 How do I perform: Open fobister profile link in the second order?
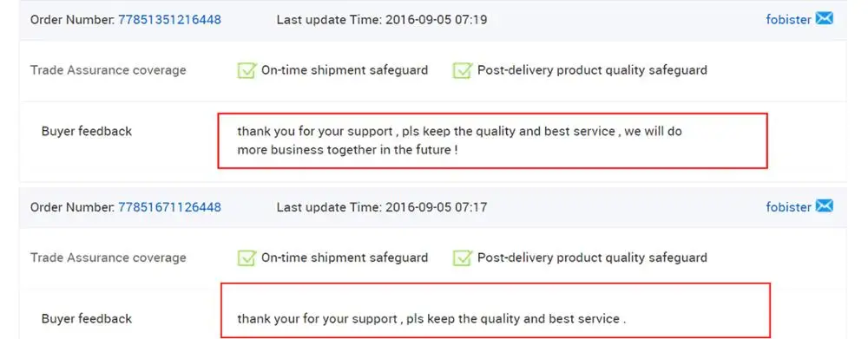pyautogui.click(x=788, y=207)
